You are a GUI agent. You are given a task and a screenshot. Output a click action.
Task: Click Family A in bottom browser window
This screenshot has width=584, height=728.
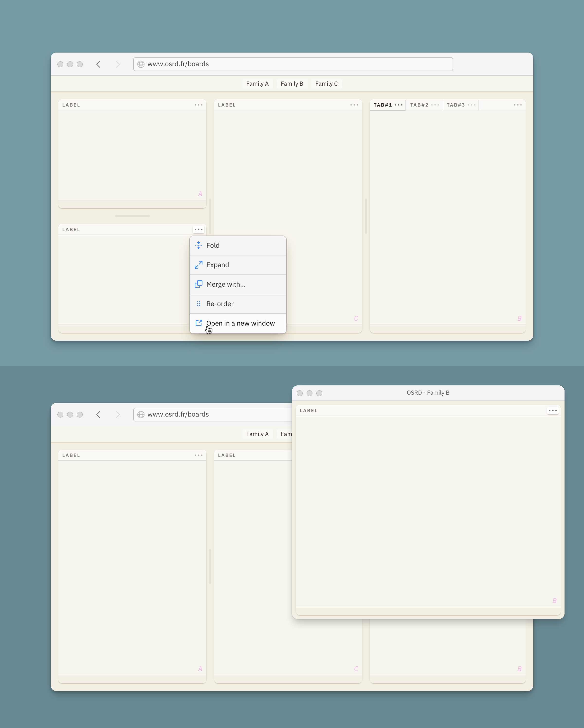point(257,434)
